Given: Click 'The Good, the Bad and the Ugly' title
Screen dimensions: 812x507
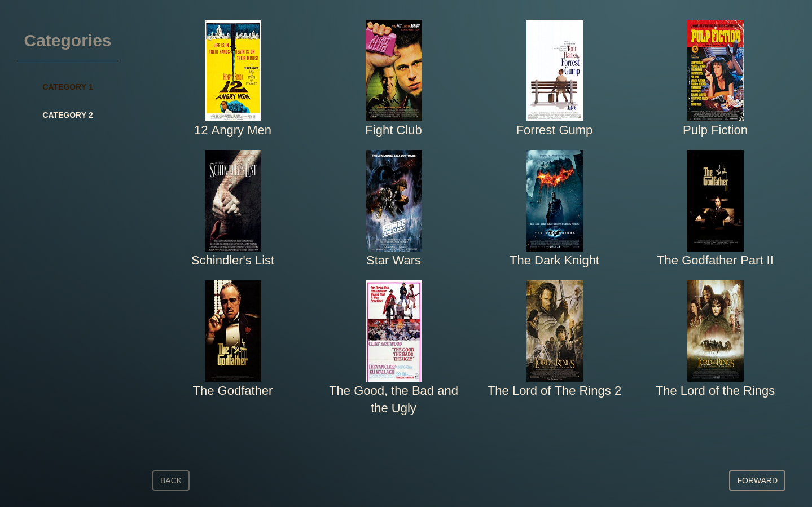Looking at the screenshot, I should [393, 399].
